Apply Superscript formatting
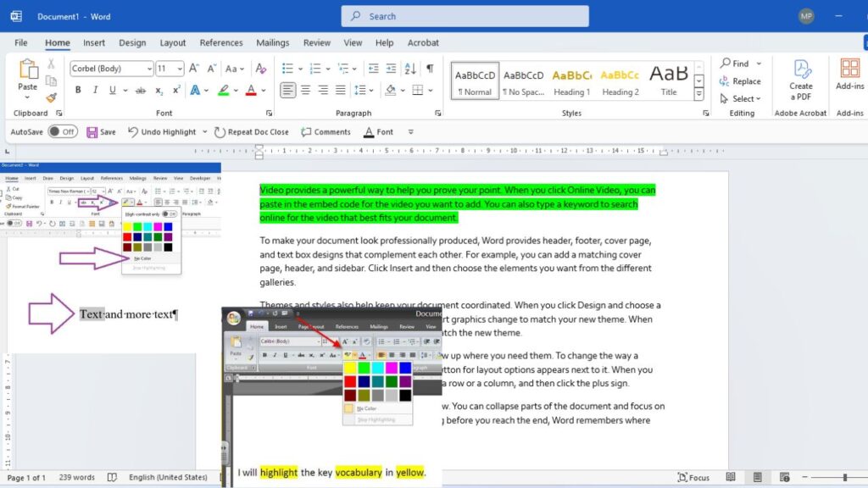 (176, 90)
